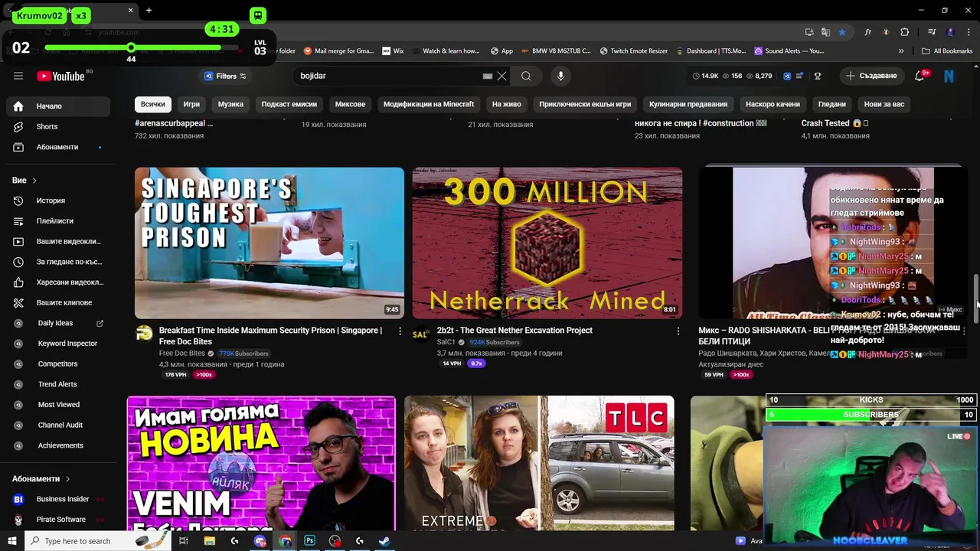Open File Explorer from the taskbar
Viewport: 980px width, 551px height.
(209, 540)
